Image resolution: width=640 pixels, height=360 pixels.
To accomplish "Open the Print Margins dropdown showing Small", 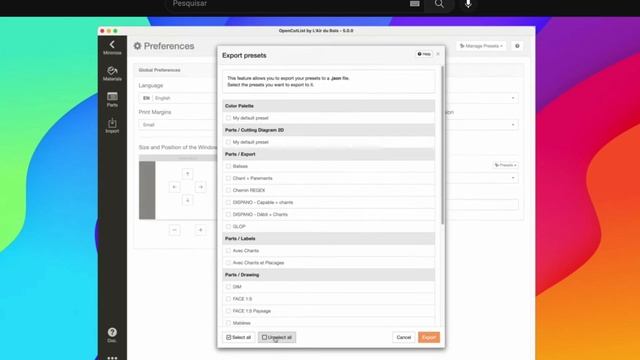I will point(178,124).
